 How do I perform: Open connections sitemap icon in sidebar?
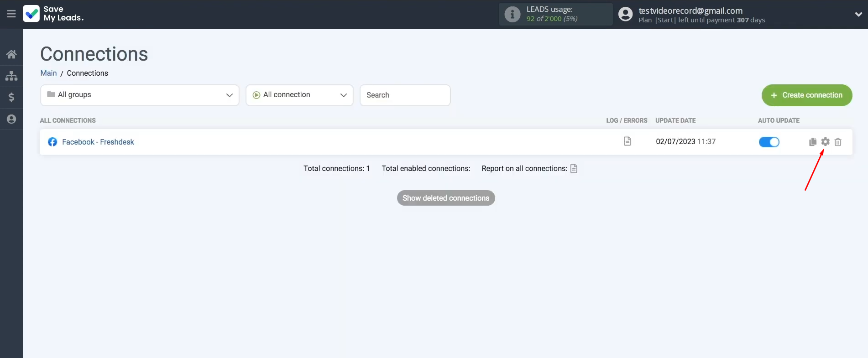click(x=11, y=76)
